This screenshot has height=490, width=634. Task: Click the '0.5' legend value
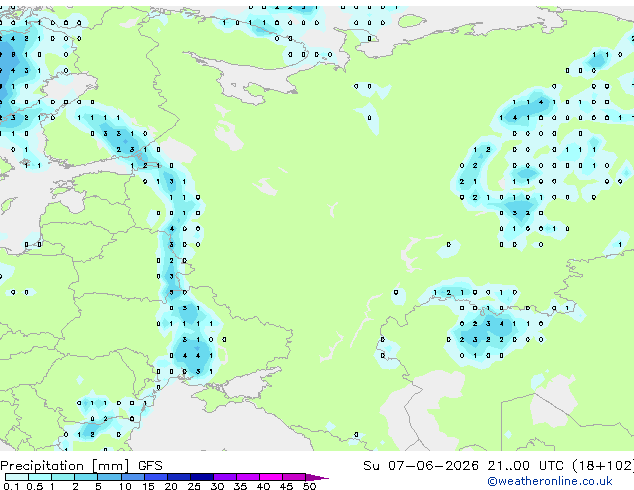[x=35, y=486]
